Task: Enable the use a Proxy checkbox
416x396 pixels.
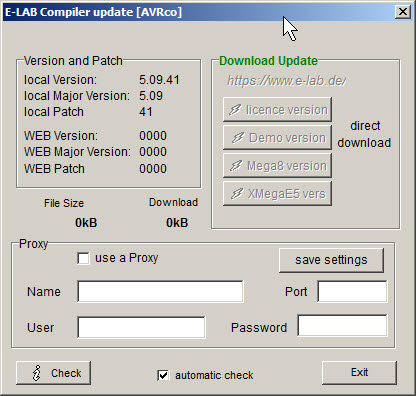Action: click(x=83, y=258)
